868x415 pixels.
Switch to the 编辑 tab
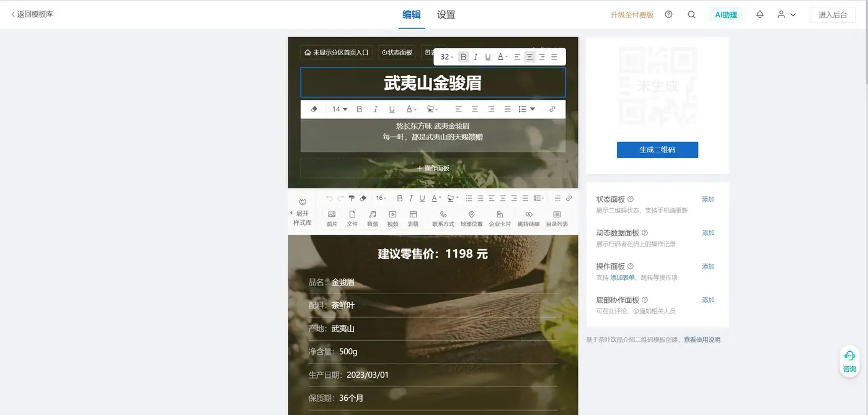(x=411, y=14)
